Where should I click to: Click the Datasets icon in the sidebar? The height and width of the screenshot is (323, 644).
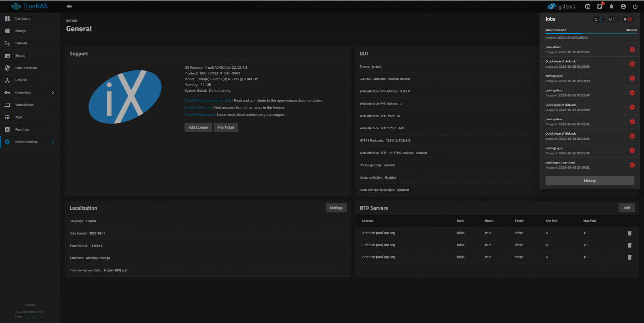(7, 43)
